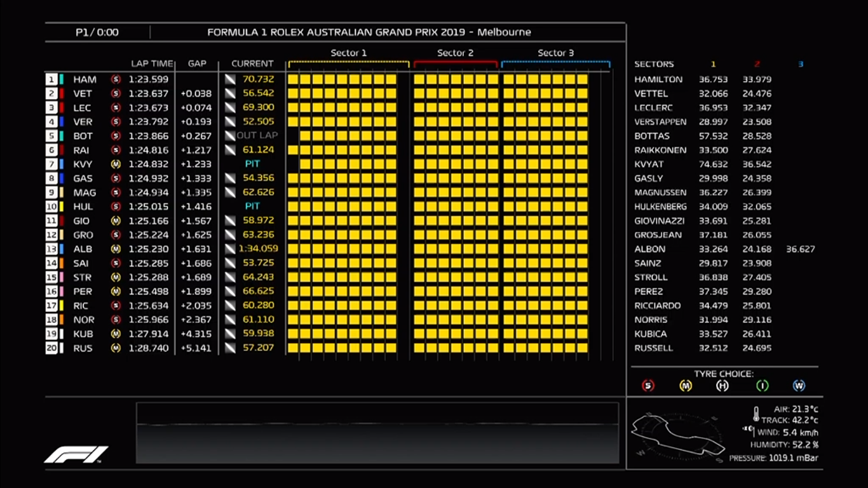The image size is (868, 488).
Task: Click ALB's medium tyre icon
Action: coord(116,249)
